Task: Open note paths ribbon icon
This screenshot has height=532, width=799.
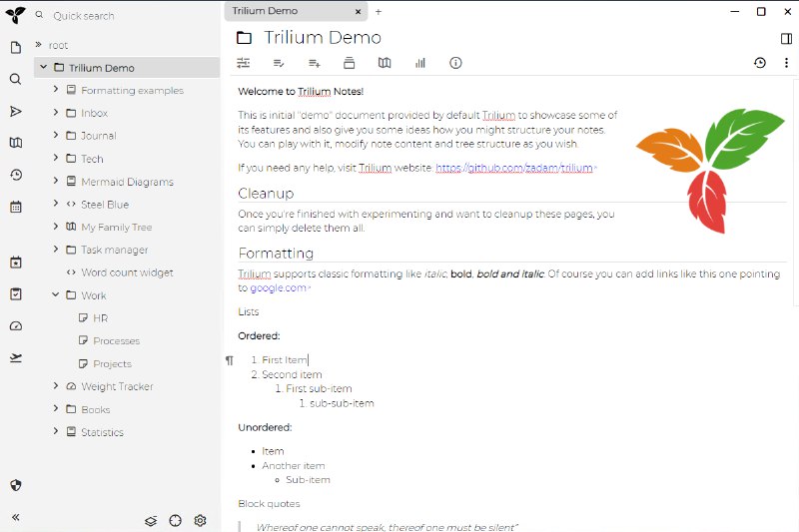Action: coord(349,63)
